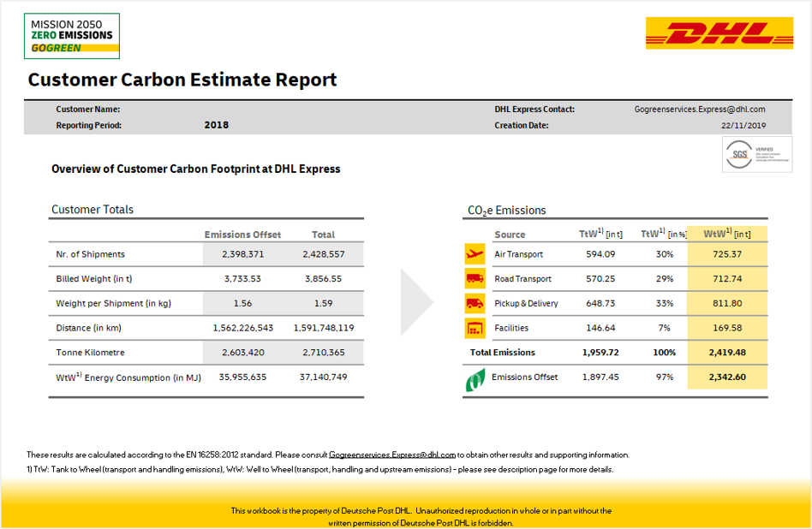This screenshot has height=529, width=812.
Task: Select the Air Transport airplane icon
Action: point(475,254)
